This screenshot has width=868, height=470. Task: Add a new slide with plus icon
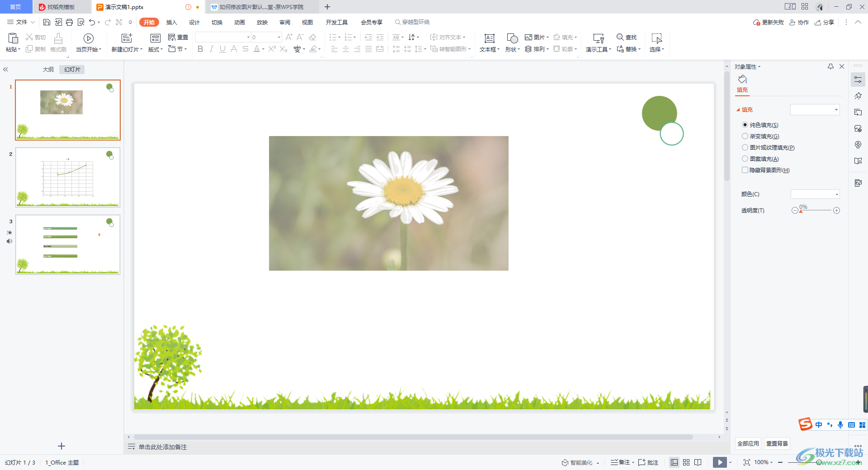tap(61, 446)
